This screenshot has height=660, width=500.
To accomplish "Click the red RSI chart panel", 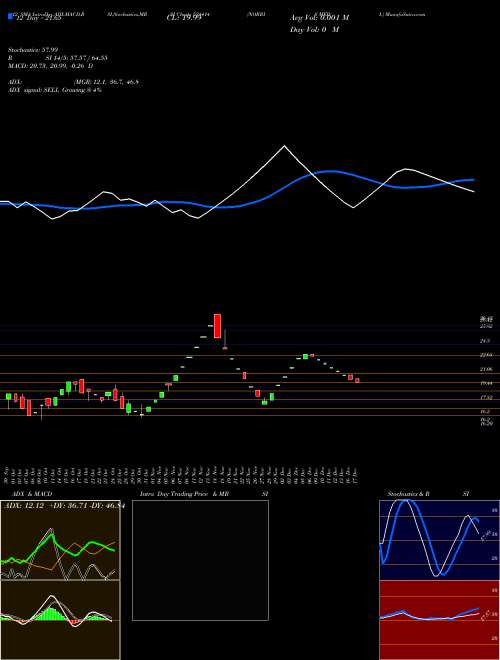I will pyautogui.click(x=439, y=620).
